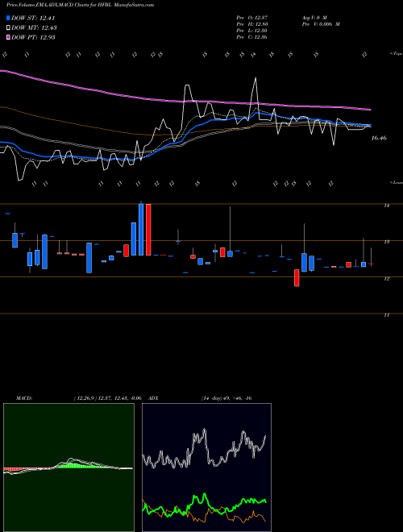Click the 'Pre H: 12.80' high value

tap(252, 24)
